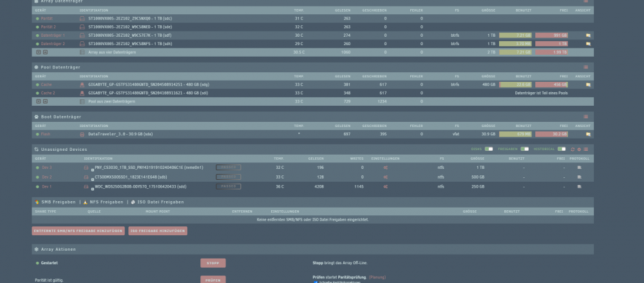Open the Planung link

[377, 277]
